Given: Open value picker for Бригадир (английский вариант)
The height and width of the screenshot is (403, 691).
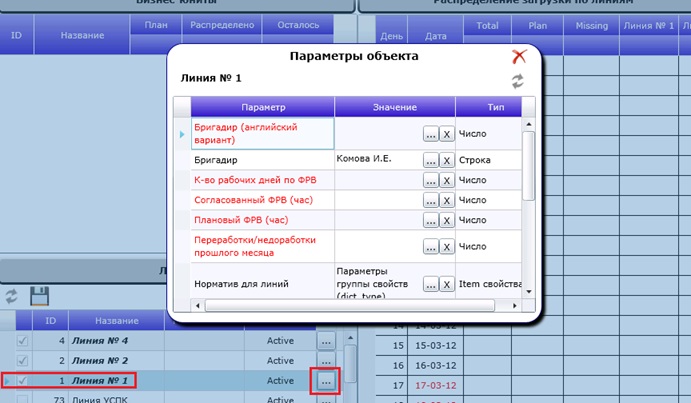Looking at the screenshot, I should tap(431, 134).
